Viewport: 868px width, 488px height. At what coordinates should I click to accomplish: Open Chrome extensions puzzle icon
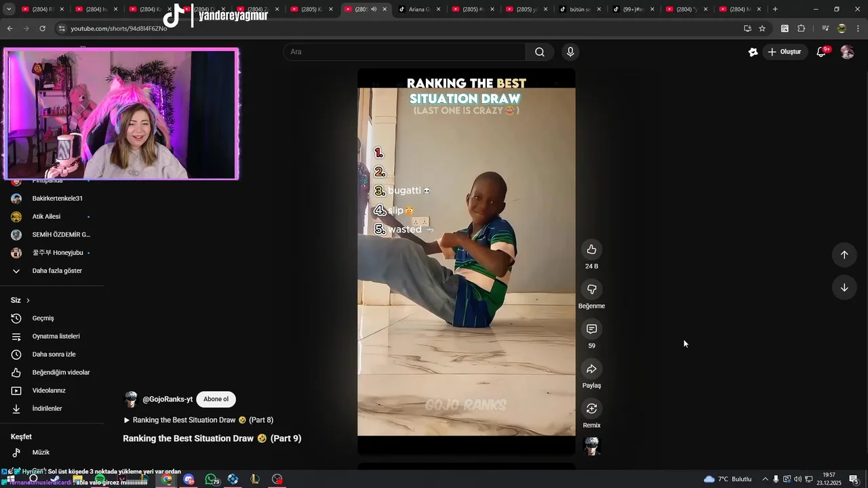point(801,28)
